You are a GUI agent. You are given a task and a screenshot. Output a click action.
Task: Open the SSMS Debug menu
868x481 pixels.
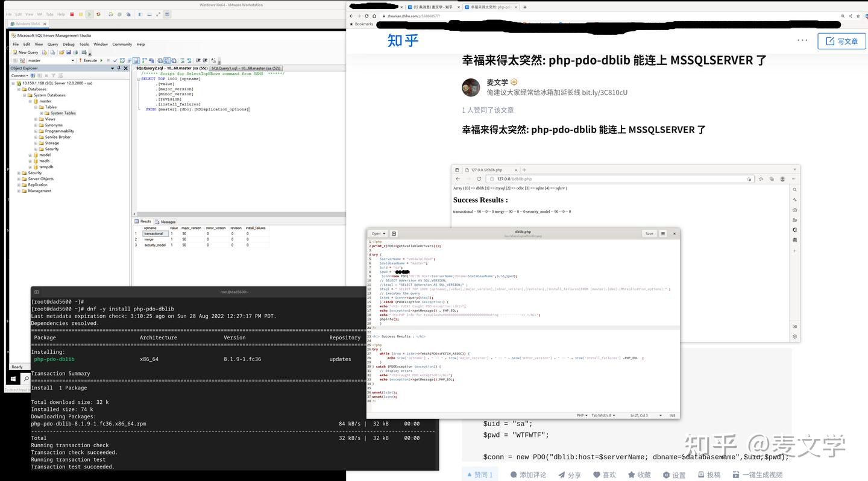[69, 44]
